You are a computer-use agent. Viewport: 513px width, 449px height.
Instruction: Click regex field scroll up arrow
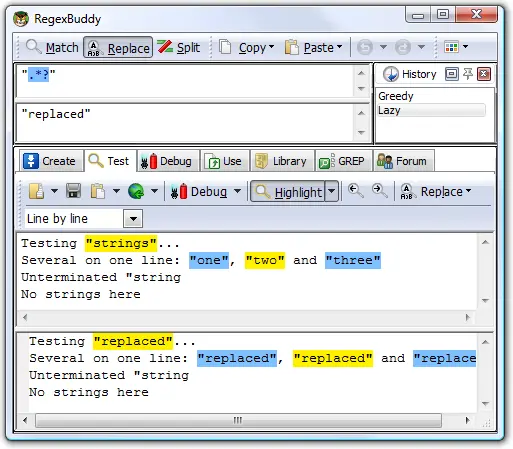361,73
